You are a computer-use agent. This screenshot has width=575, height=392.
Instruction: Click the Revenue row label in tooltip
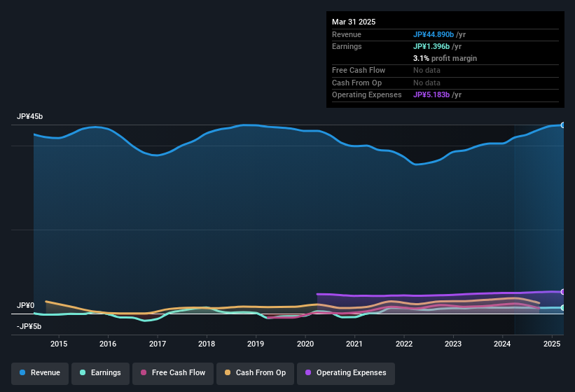click(347, 34)
